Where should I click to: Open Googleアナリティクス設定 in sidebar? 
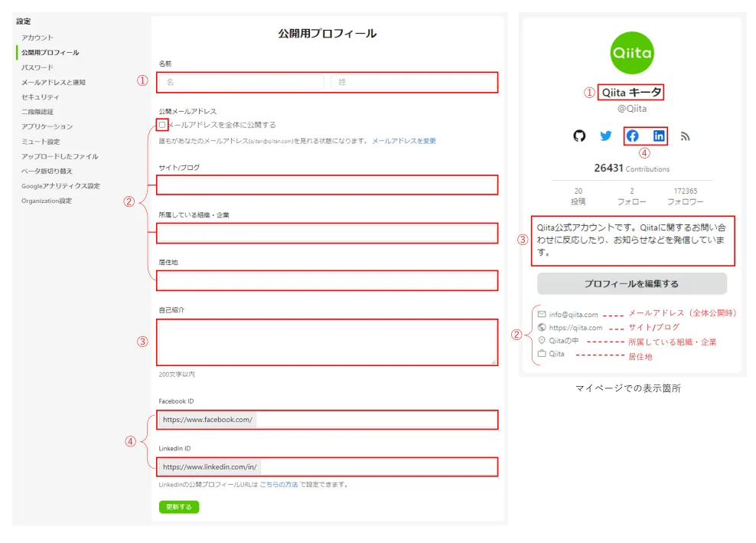[60, 186]
